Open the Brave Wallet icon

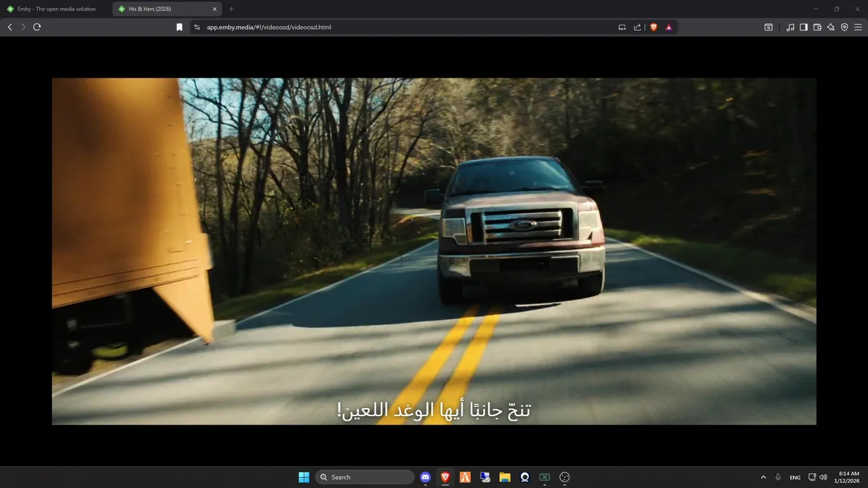[817, 27]
